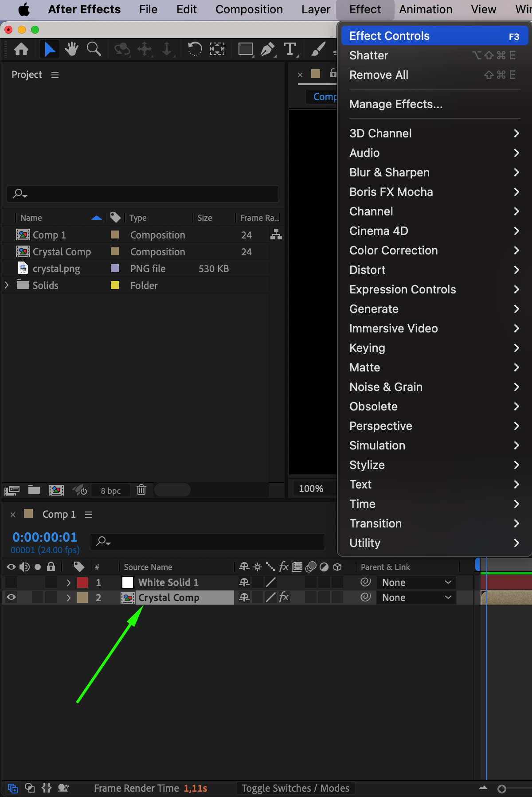Toggle Render Time pane icon
Image resolution: width=532 pixels, height=797 pixels.
[x=63, y=788]
